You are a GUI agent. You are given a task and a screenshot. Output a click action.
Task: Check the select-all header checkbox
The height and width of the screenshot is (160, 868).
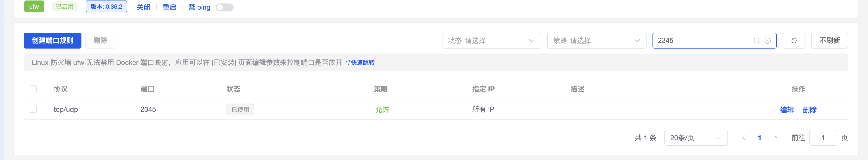[x=33, y=89]
